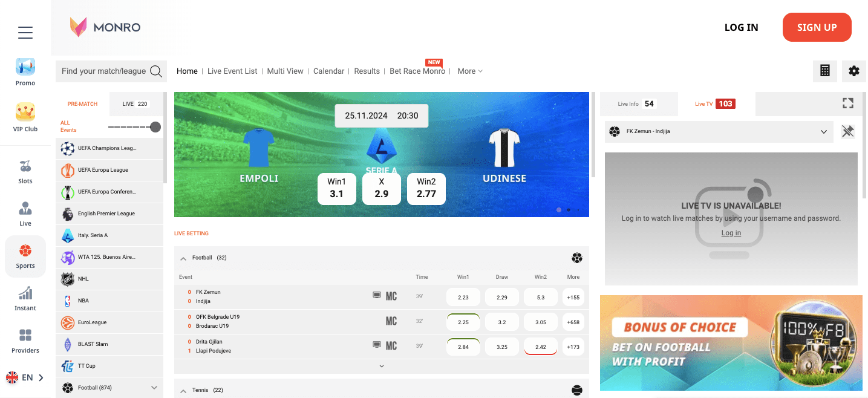Click the Find your match/league search field
Viewport: 868px width, 398px height.
pos(103,71)
